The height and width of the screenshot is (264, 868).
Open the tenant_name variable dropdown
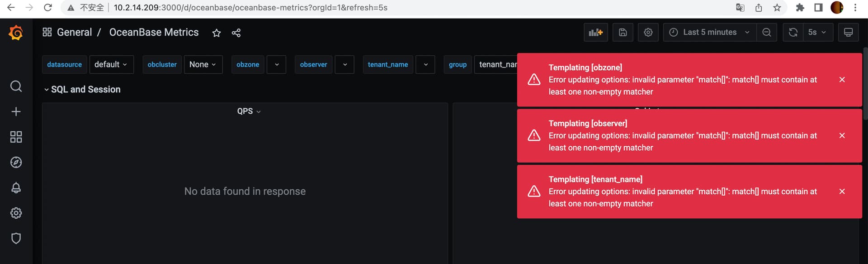point(425,64)
